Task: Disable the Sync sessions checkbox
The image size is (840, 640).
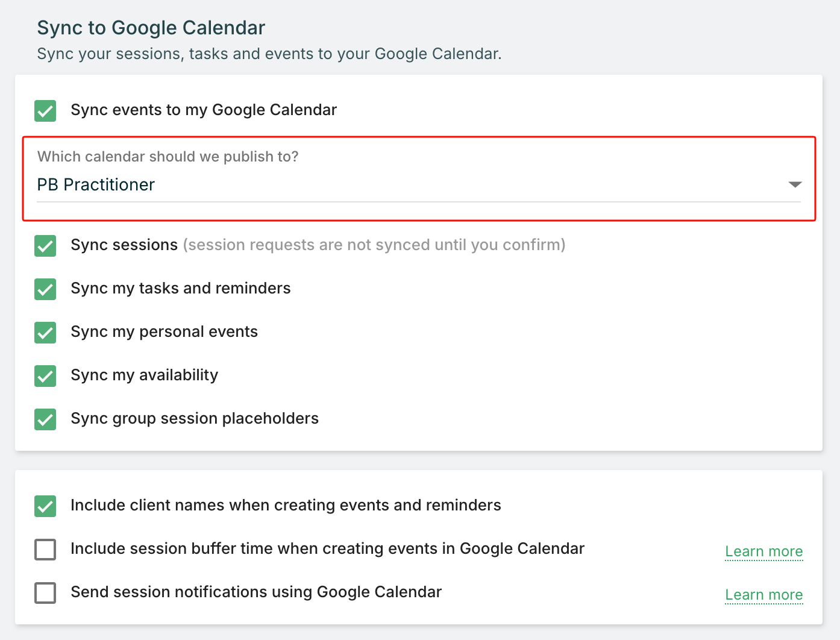Action: click(x=45, y=246)
